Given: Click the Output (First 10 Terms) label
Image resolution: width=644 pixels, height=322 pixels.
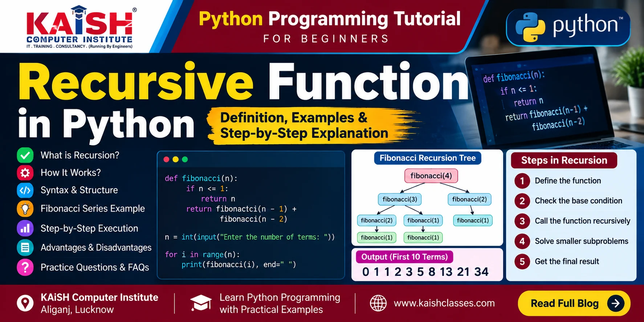Looking at the screenshot, I should [x=404, y=257].
